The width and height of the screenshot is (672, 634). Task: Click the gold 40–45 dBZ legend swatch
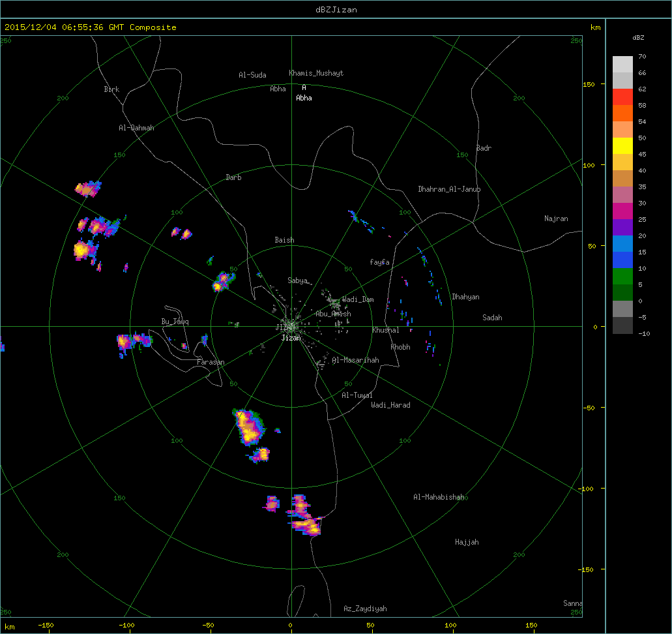622,162
